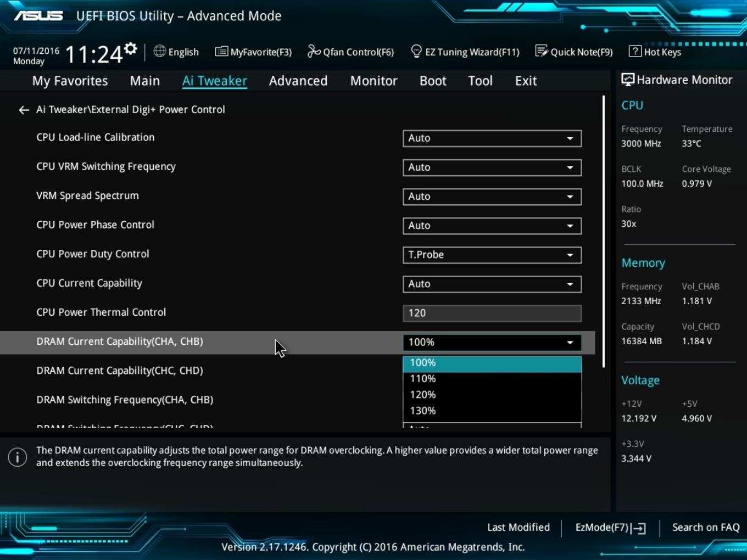Screen dimensions: 747x560
Task: Open Quick Note(F9)
Action: [574, 52]
